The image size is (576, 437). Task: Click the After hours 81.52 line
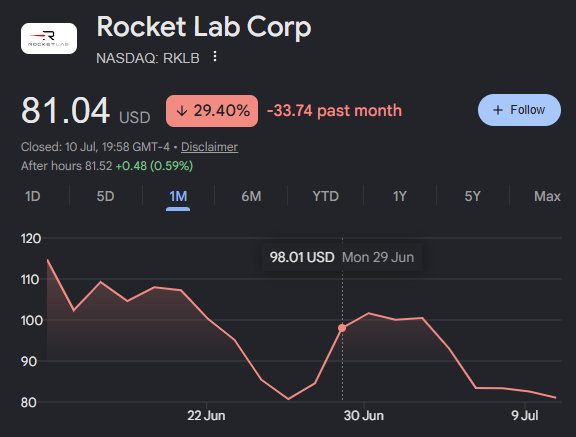(x=107, y=166)
